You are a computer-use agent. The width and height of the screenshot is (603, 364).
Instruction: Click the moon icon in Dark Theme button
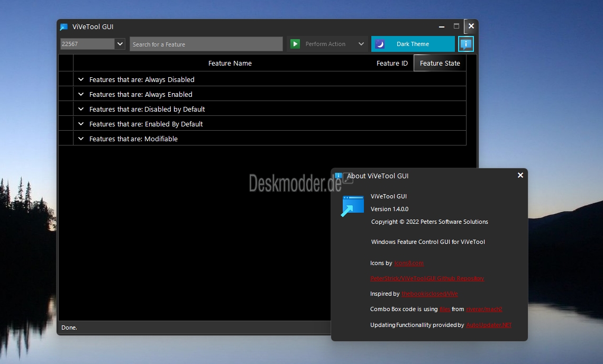click(380, 44)
